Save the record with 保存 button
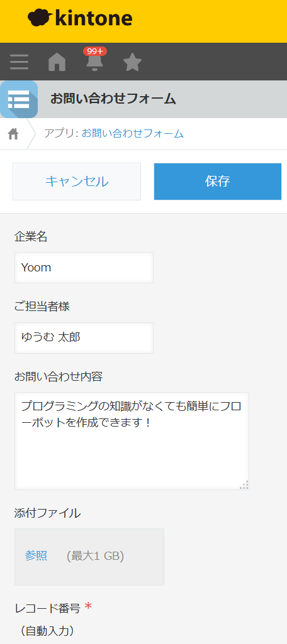This screenshot has width=287, height=644. point(218,182)
